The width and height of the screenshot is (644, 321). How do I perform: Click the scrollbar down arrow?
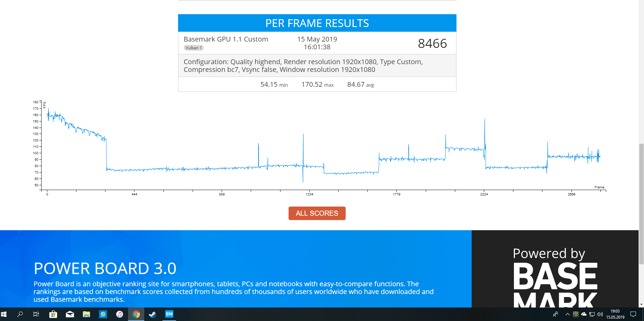tap(641, 304)
